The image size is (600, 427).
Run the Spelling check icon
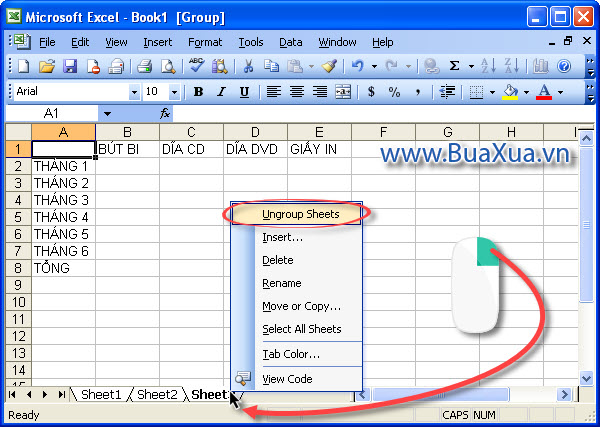tap(196, 66)
